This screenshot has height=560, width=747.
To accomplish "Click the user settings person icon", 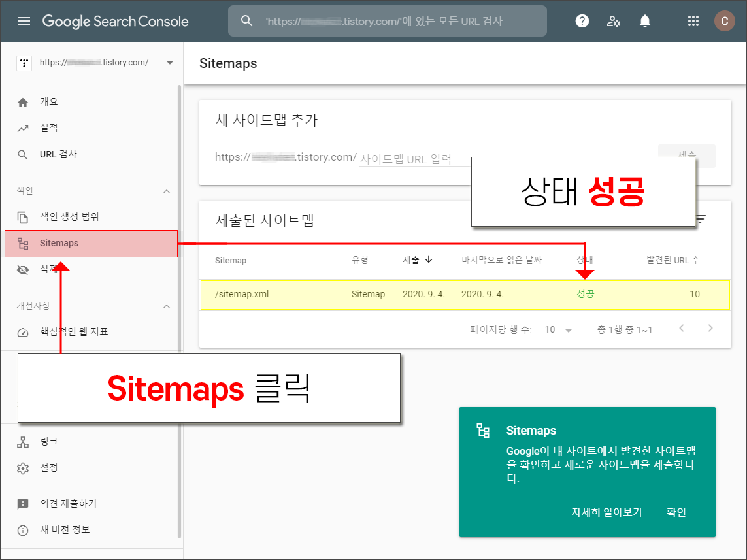I will pyautogui.click(x=613, y=20).
